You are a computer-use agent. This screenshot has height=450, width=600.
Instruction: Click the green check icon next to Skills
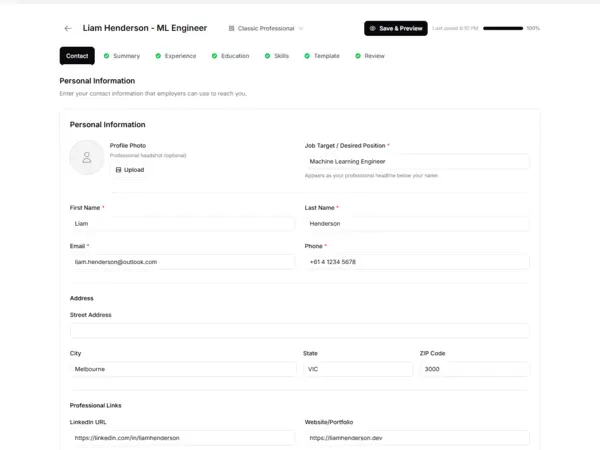(x=267, y=56)
